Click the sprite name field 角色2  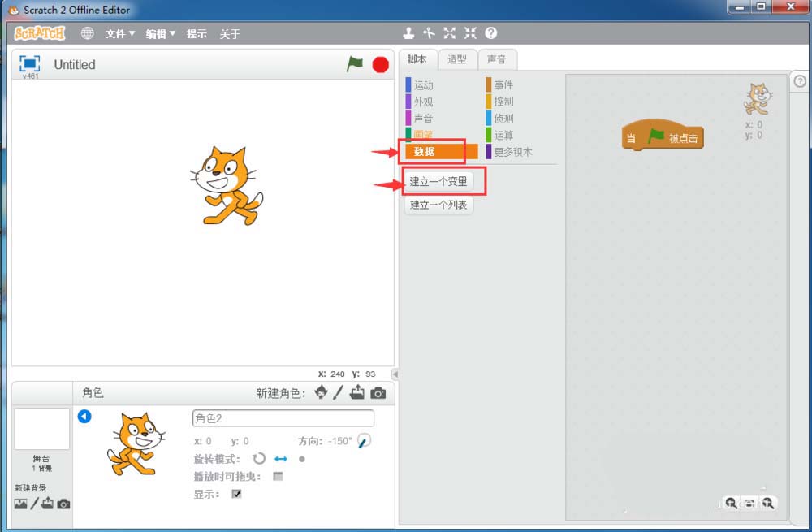283,418
